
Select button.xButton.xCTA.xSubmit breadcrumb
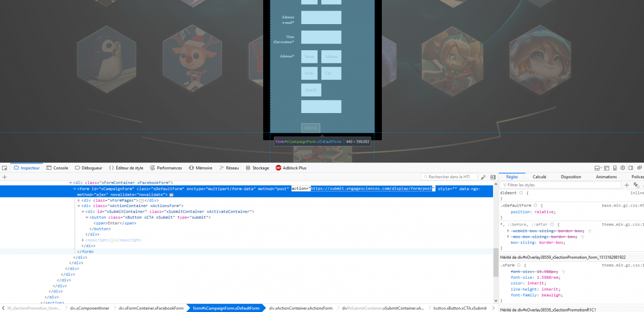[x=460, y=308]
